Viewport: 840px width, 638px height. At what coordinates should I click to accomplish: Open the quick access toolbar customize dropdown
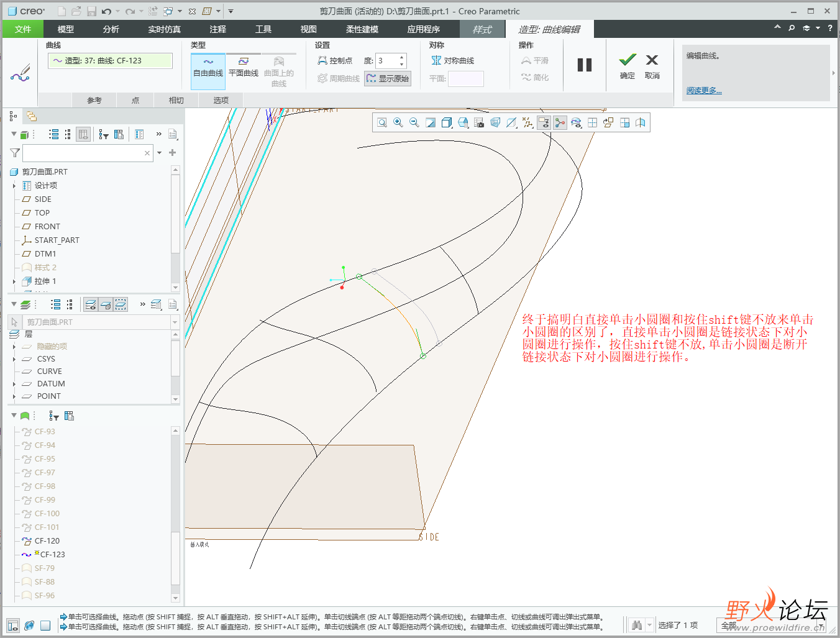pyautogui.click(x=231, y=11)
